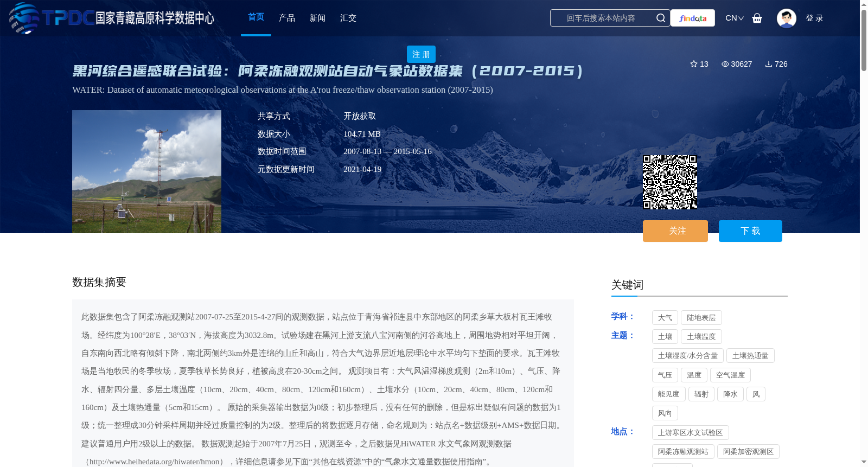Click the 能见度 keyword tag

click(x=669, y=394)
